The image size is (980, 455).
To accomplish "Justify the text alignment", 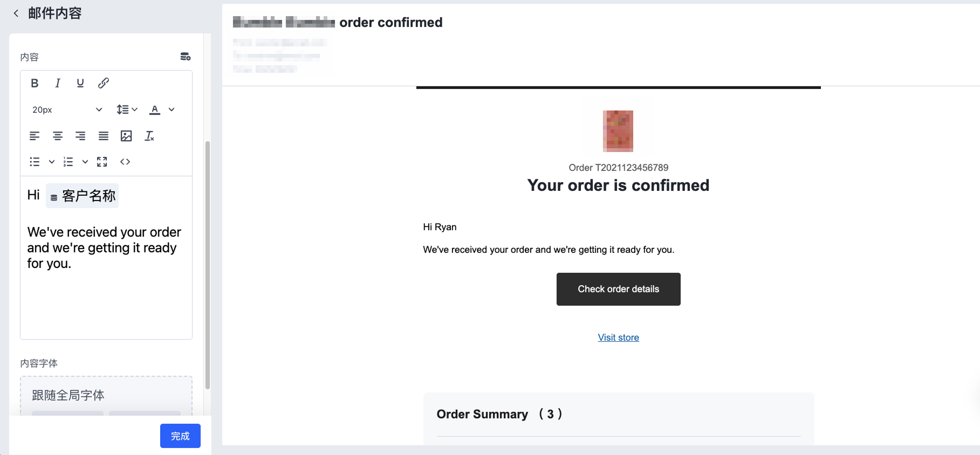I will (x=104, y=136).
